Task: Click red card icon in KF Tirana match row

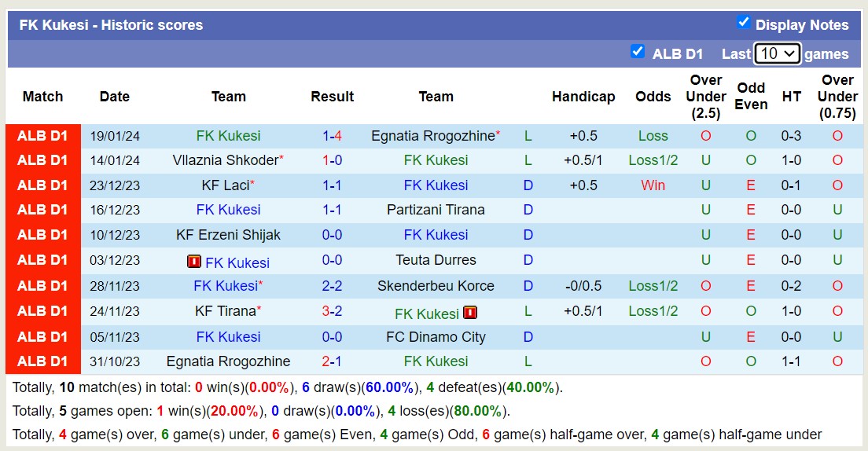Action: click(470, 313)
